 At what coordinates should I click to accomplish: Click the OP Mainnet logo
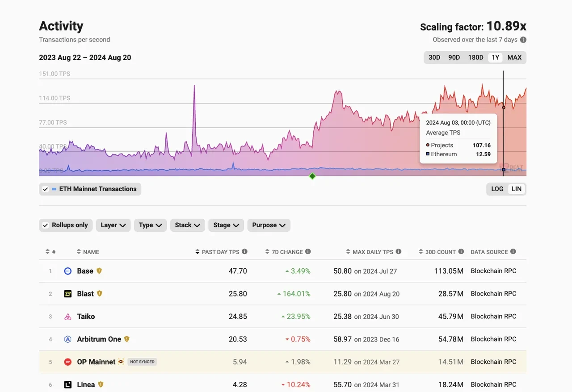[x=68, y=362]
